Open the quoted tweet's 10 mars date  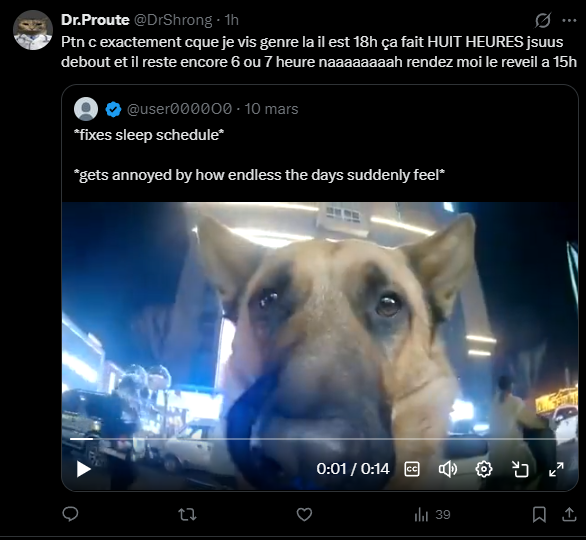pos(271,109)
